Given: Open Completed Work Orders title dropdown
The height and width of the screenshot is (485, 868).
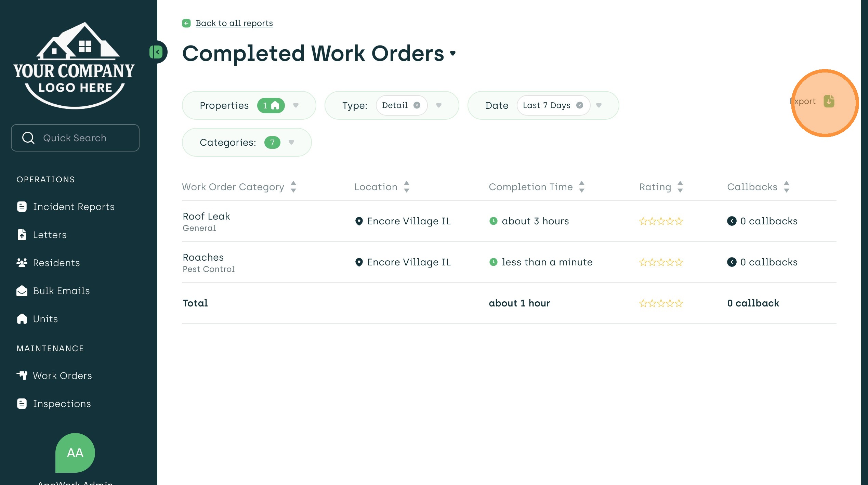Looking at the screenshot, I should pyautogui.click(x=453, y=53).
